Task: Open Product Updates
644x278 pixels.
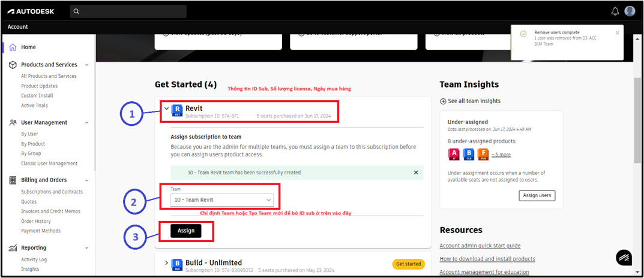Action: click(x=40, y=86)
